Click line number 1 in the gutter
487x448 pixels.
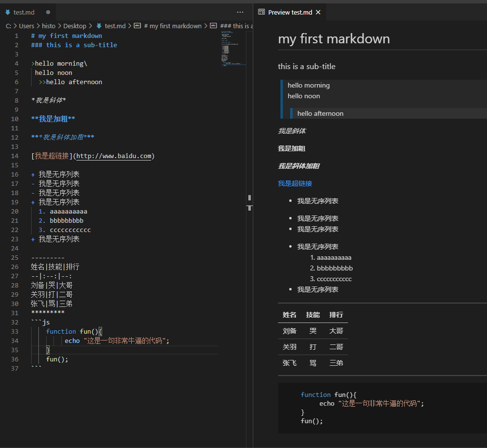coord(17,36)
